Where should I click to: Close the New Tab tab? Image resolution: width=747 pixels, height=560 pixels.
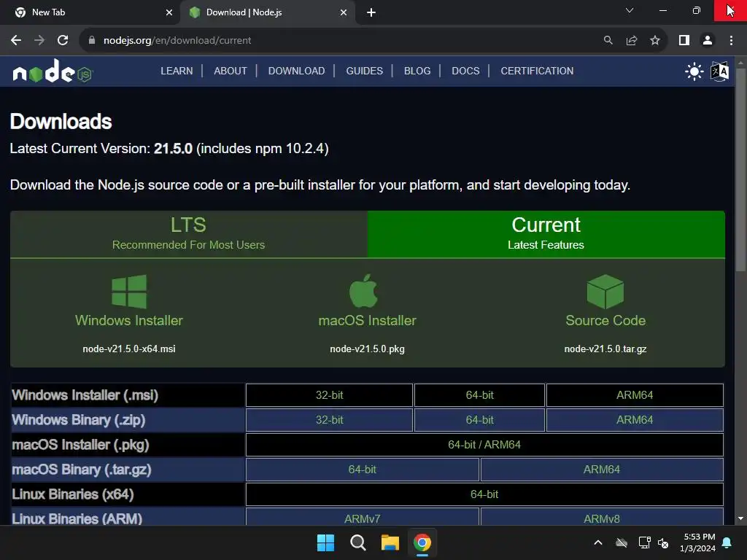coord(169,12)
